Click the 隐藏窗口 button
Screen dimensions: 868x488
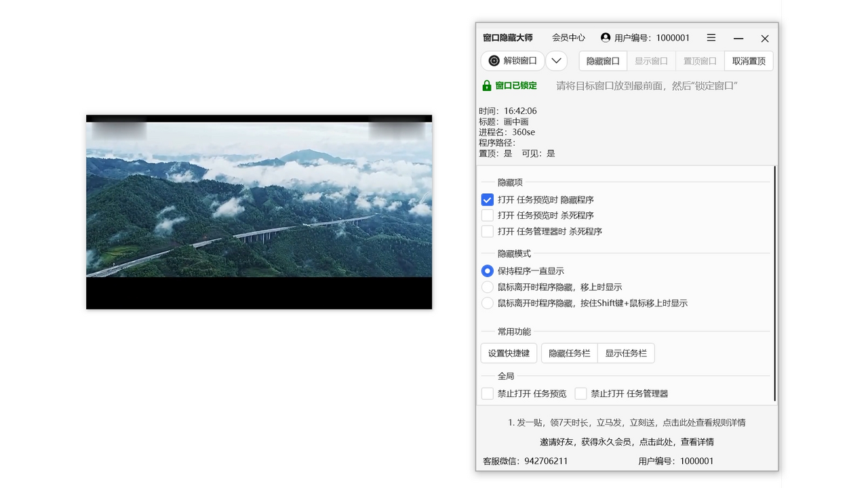(601, 61)
